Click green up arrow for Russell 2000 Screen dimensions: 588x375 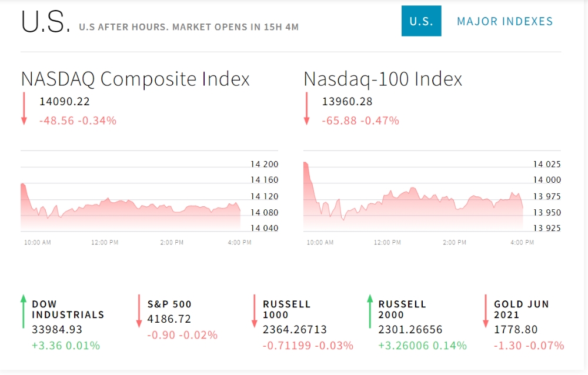point(370,312)
